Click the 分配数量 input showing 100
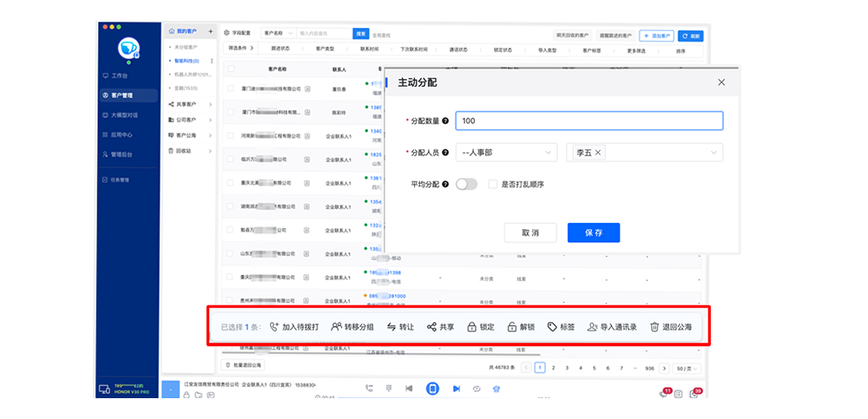This screenshot has width=868, height=419. pos(589,121)
